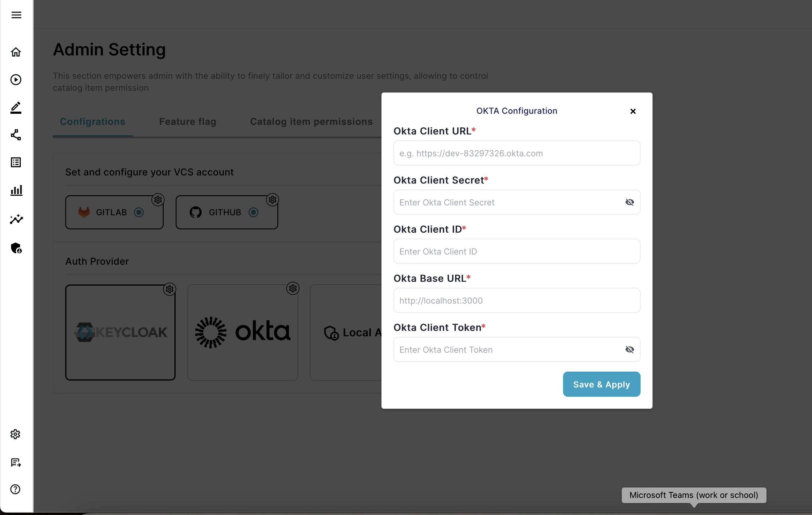Click the Microsoft Teams tooltip label
The height and width of the screenshot is (515, 812).
pos(694,495)
